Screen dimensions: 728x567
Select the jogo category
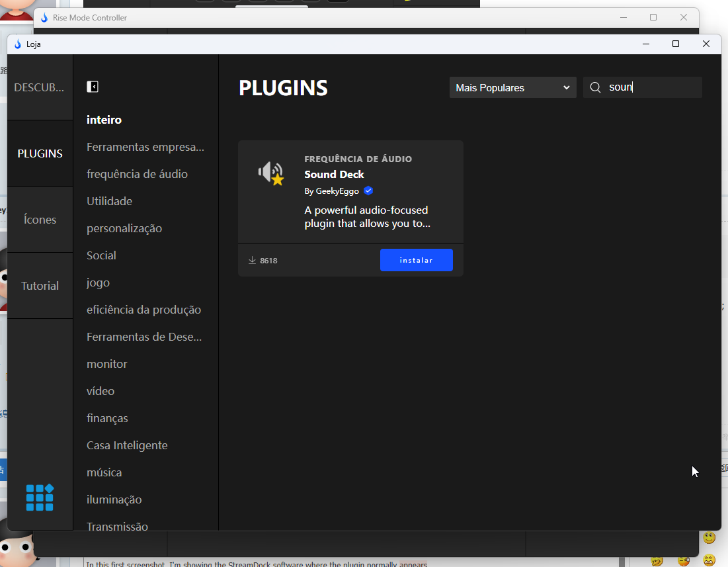pos(98,283)
